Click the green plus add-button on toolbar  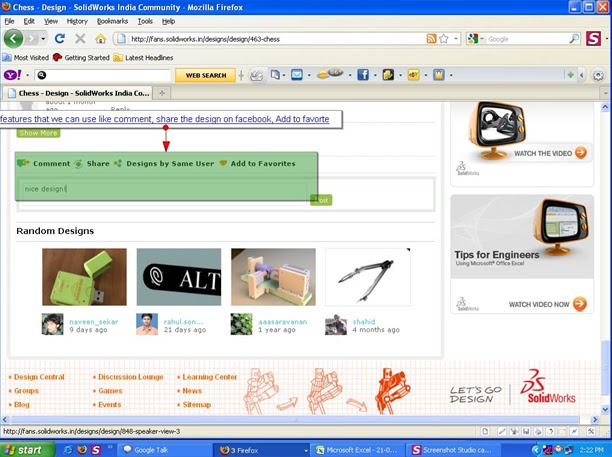pos(570,75)
